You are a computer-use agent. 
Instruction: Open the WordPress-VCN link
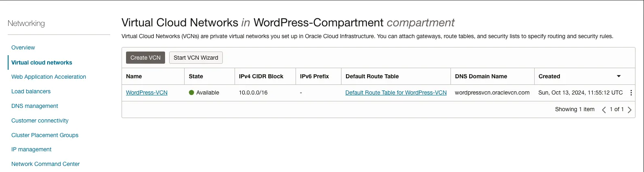point(147,92)
